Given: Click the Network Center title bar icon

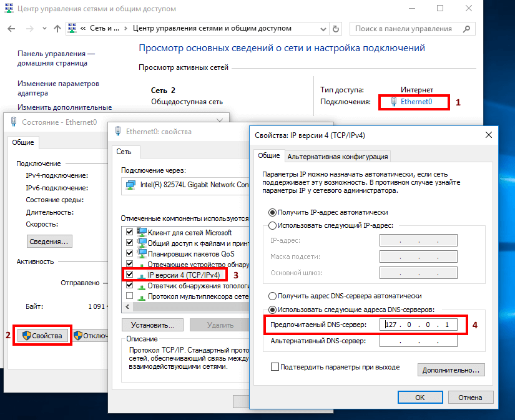Looking at the screenshot, I should (x=9, y=8).
